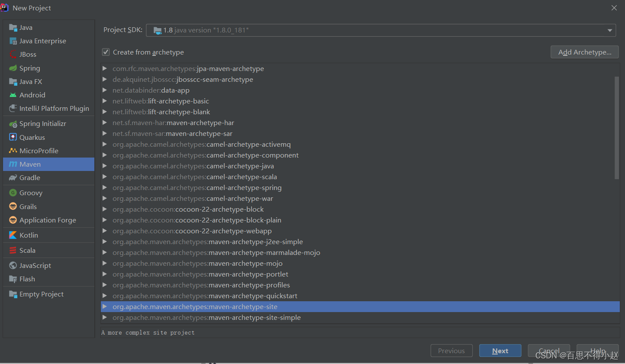The image size is (625, 364).
Task: Click the Kotlin icon
Action: pos(13,235)
